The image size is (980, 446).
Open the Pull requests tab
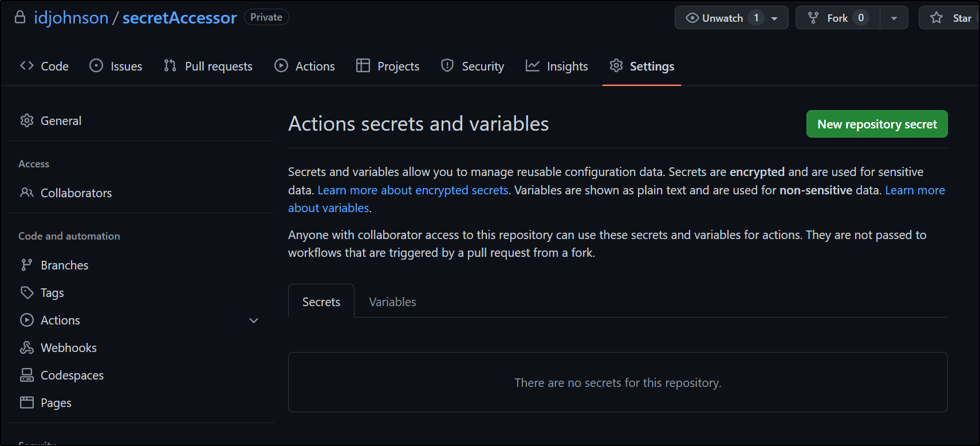pyautogui.click(x=208, y=66)
